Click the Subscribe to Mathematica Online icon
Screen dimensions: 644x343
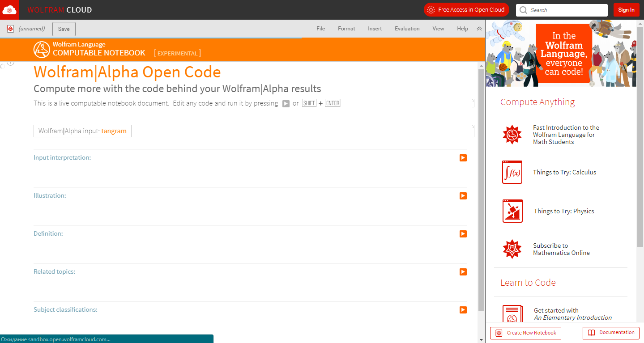pos(512,249)
